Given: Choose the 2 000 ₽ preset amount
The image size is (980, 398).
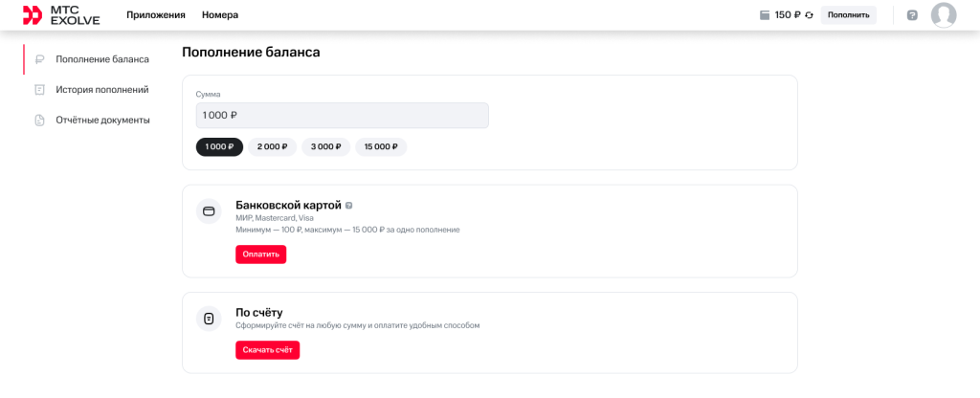Looking at the screenshot, I should [272, 147].
